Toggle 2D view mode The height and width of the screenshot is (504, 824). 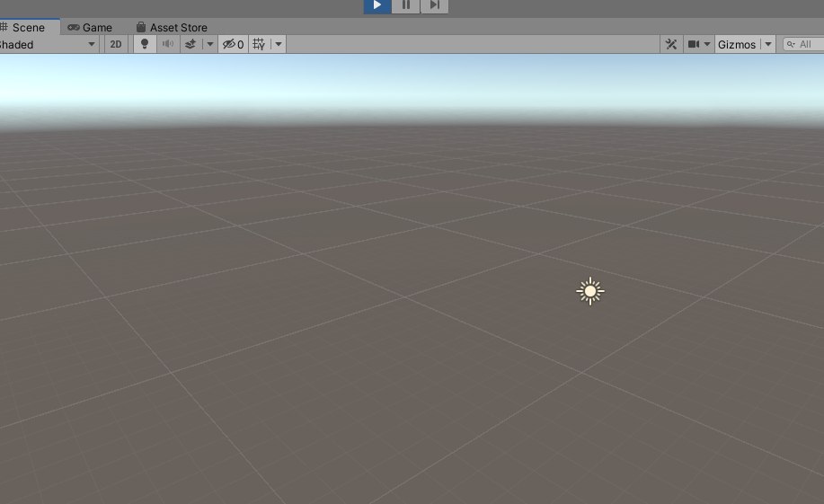[x=116, y=45]
